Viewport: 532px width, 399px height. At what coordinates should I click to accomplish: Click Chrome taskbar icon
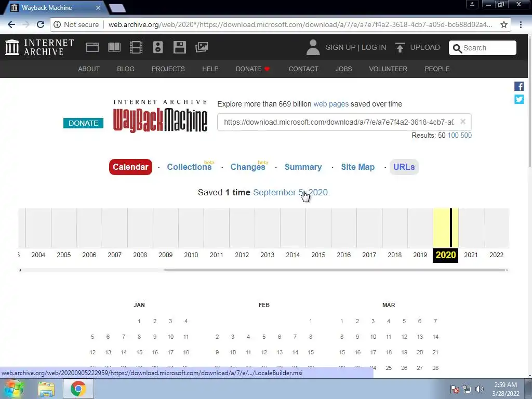pyautogui.click(x=78, y=389)
